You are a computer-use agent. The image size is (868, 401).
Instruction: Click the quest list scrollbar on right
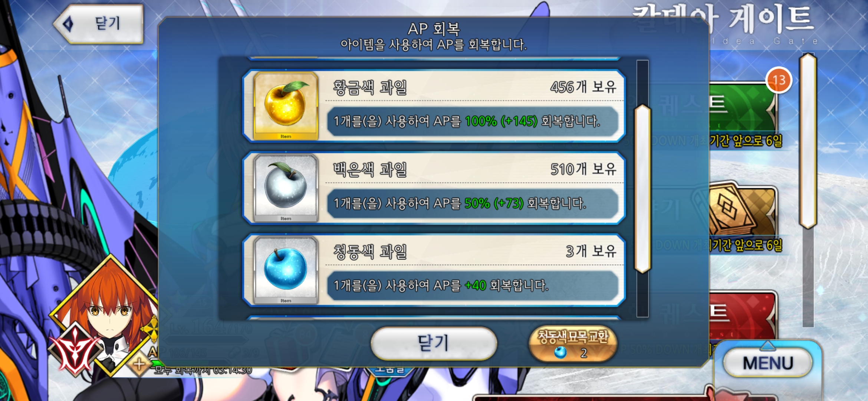tap(808, 141)
